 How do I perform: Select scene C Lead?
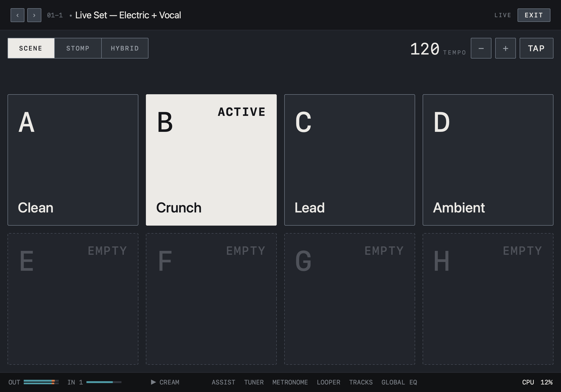(349, 160)
